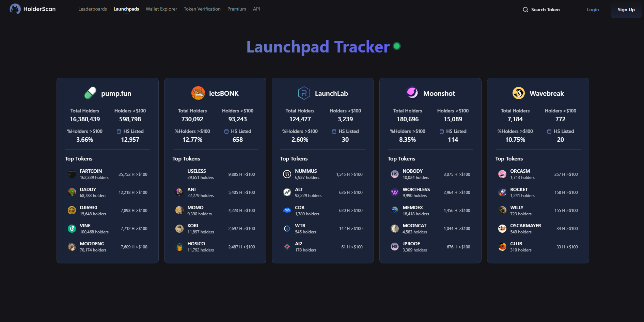This screenshot has width=644, height=322.
Task: Click the VINE token icon
Action: [72, 228]
